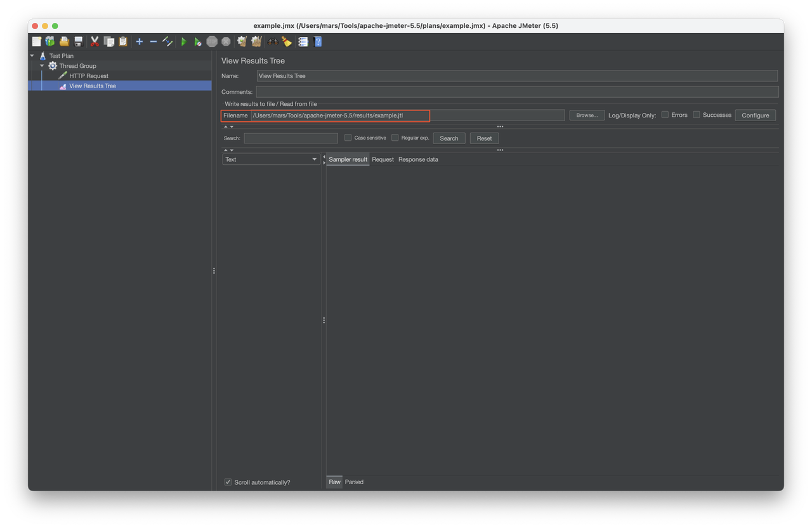Click the Thread Group gear icon
Screen dimensions: 812x528
tap(53, 66)
